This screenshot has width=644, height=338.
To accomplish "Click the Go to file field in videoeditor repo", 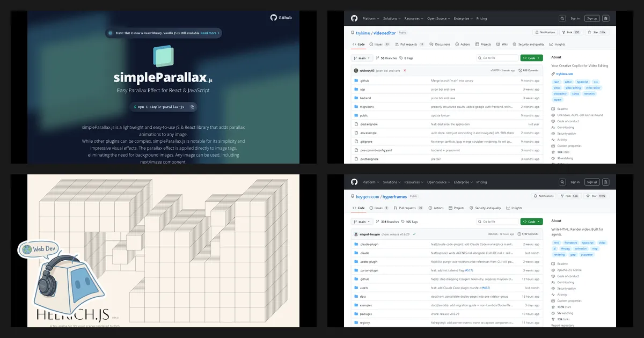I will pos(497,58).
